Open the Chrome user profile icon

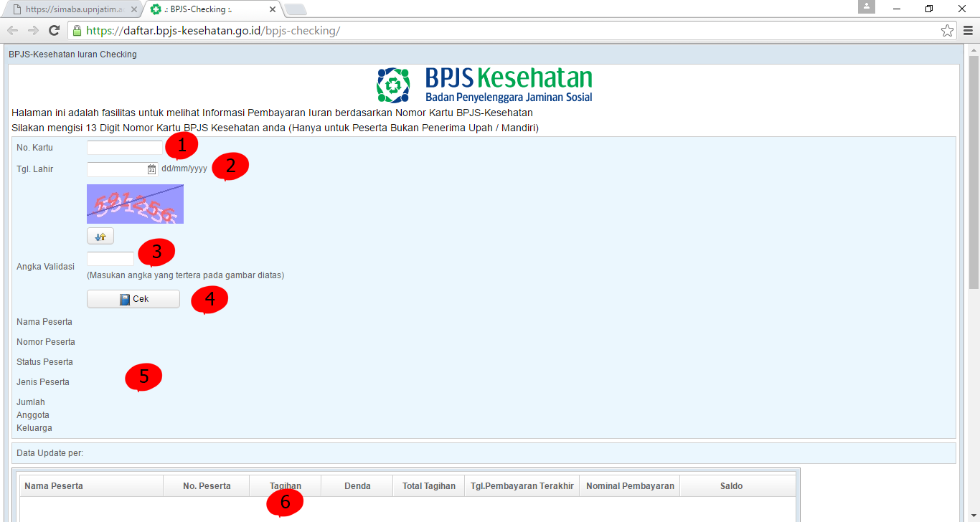click(867, 7)
